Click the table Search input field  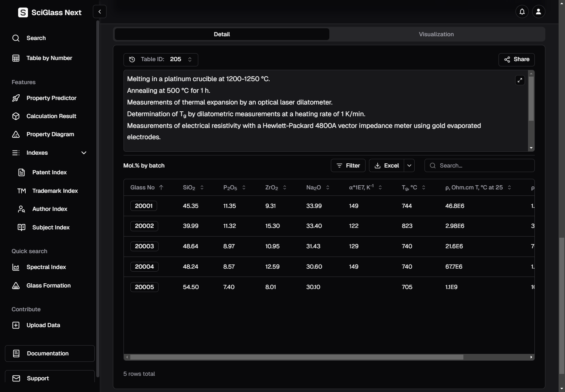coord(483,166)
